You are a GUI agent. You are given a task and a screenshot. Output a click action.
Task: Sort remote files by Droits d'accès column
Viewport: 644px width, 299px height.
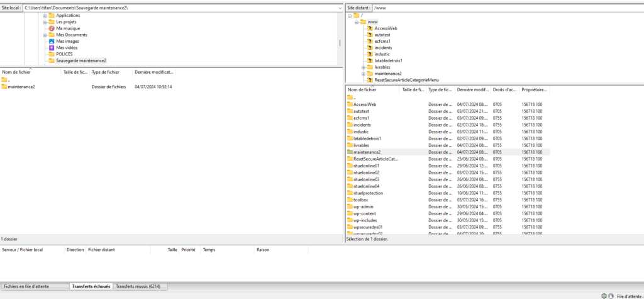coord(504,90)
